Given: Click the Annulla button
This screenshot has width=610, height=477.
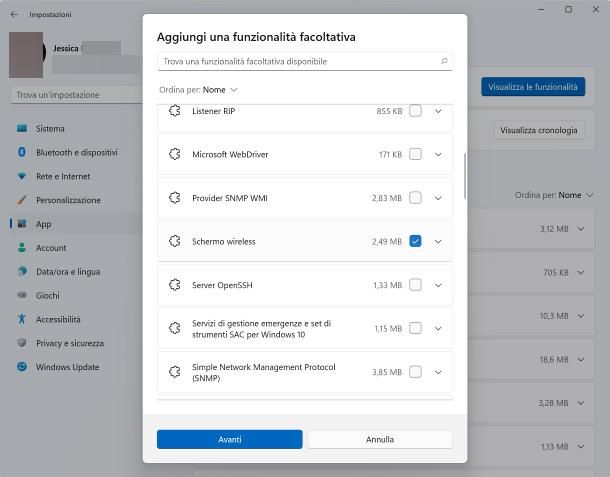Looking at the screenshot, I should (380, 439).
